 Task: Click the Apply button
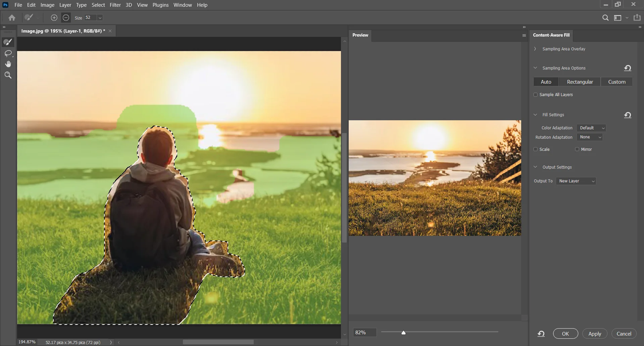click(x=595, y=334)
